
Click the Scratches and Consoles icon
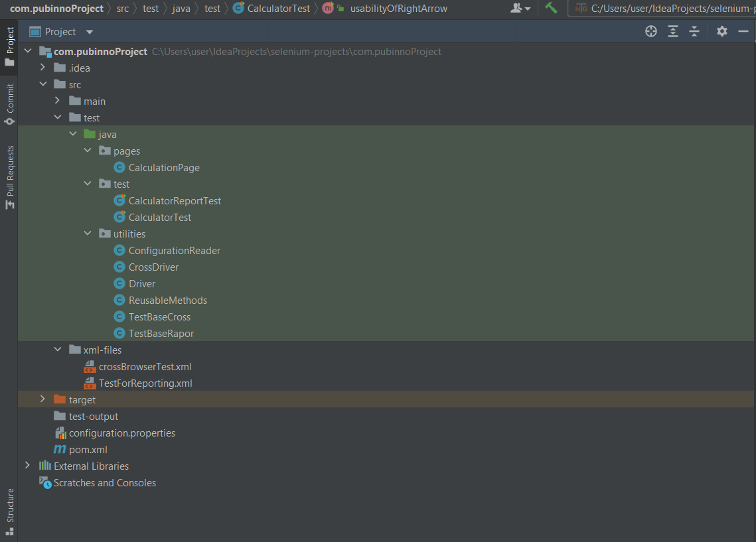point(45,482)
